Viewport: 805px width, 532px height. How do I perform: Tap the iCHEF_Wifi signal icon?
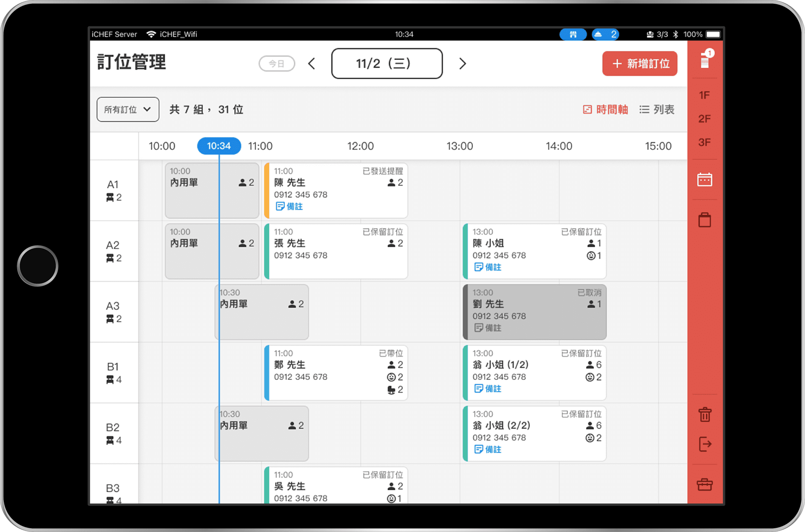(151, 34)
